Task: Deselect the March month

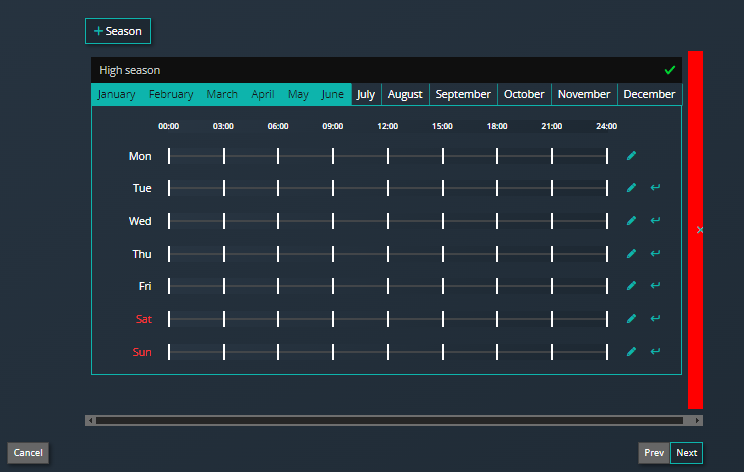Action: click(222, 94)
